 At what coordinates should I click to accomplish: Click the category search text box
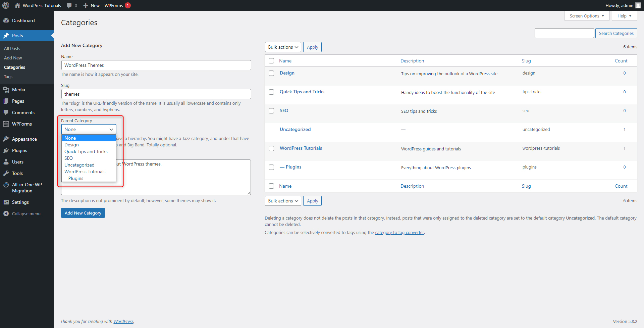[x=564, y=33]
